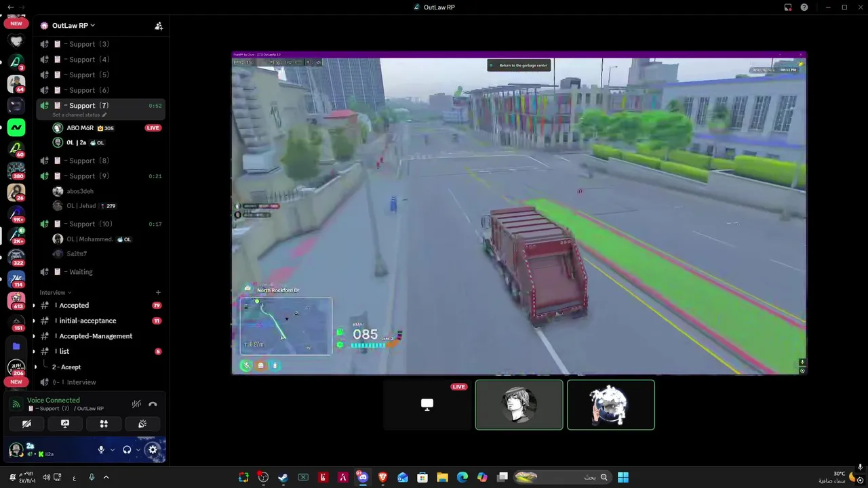Screen dimensions: 868x488
Task: Click the plus icon to create Interview channel
Action: click(158, 293)
